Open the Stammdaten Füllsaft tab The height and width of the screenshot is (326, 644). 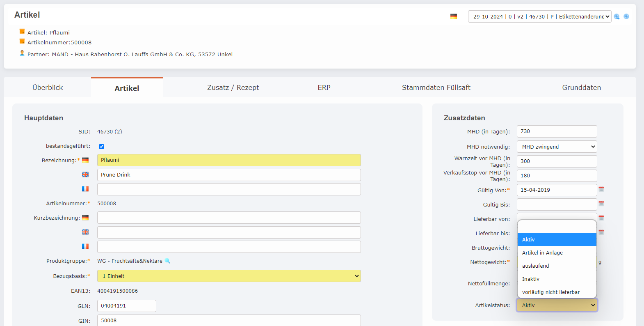coord(436,87)
